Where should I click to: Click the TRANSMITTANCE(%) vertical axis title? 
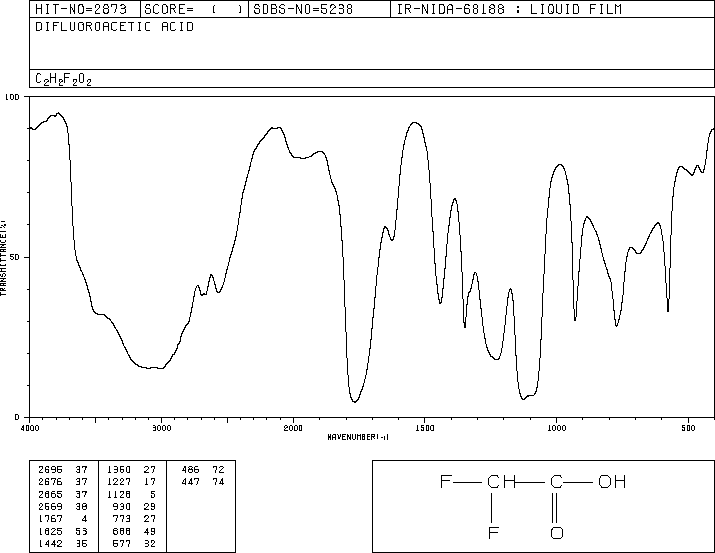(x=3, y=258)
